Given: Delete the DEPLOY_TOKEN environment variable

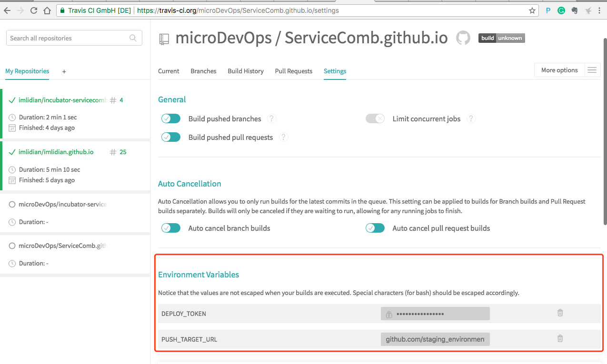Looking at the screenshot, I should pos(560,313).
